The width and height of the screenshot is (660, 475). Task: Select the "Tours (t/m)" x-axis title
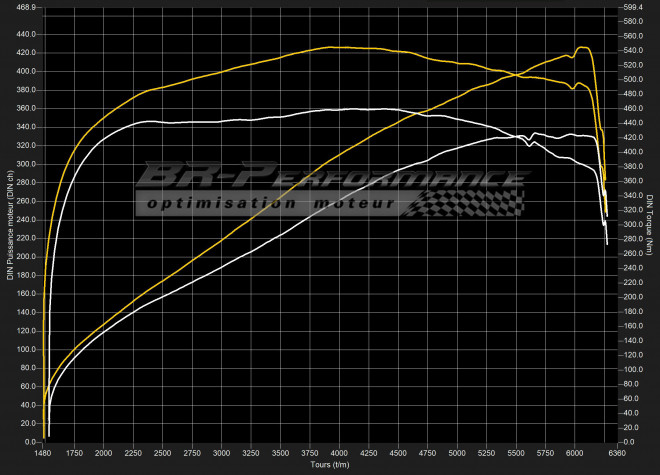point(328,465)
